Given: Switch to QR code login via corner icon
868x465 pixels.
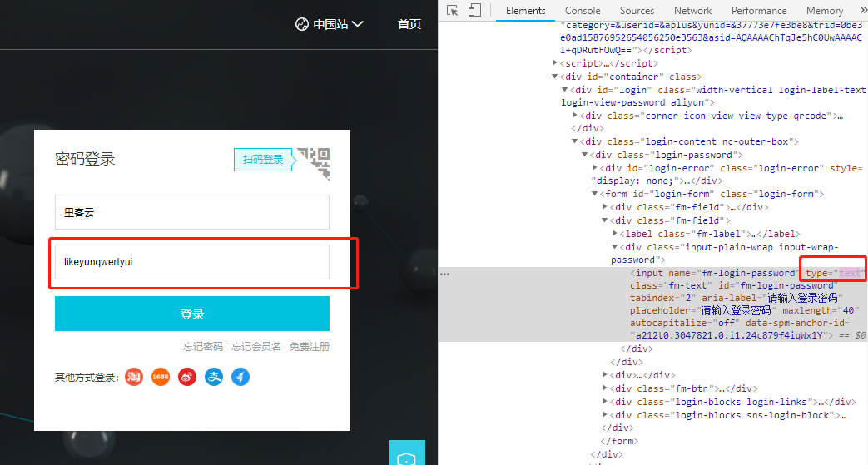Looking at the screenshot, I should tap(314, 162).
